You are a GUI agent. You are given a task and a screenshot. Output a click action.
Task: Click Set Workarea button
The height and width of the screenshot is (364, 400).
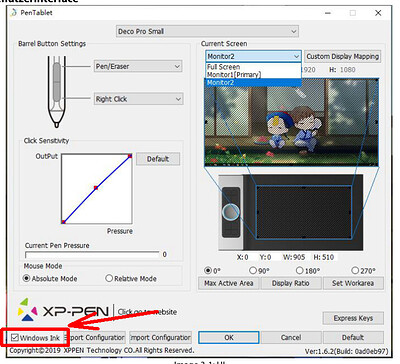tap(353, 283)
